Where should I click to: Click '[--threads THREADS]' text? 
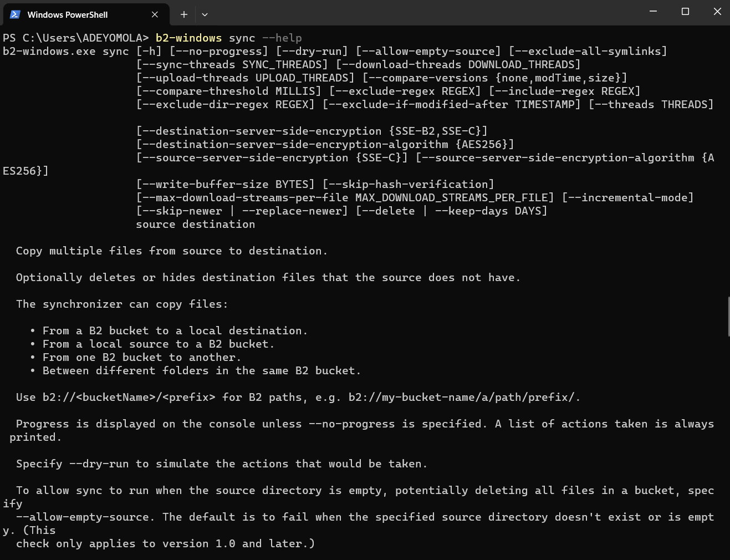click(651, 104)
